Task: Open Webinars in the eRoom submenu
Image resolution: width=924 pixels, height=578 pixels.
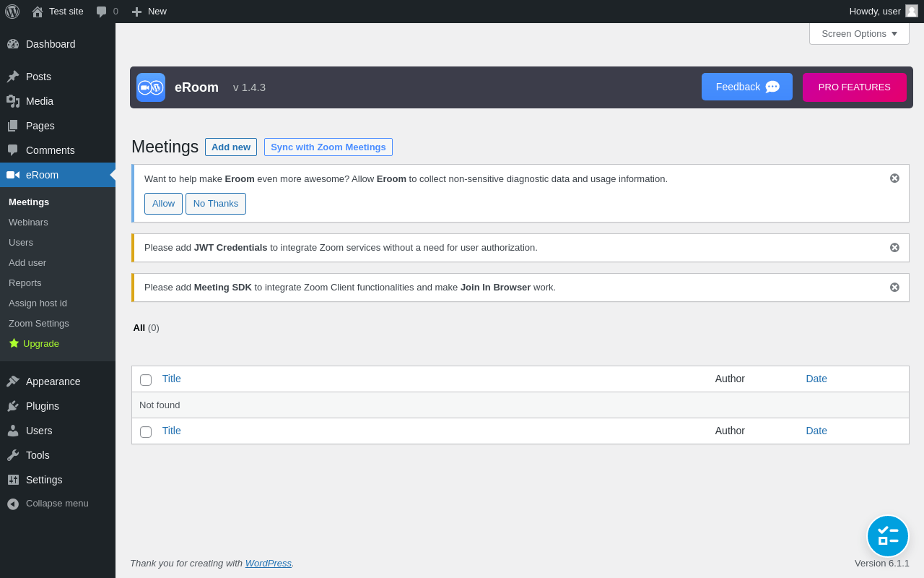Action: 28,222
